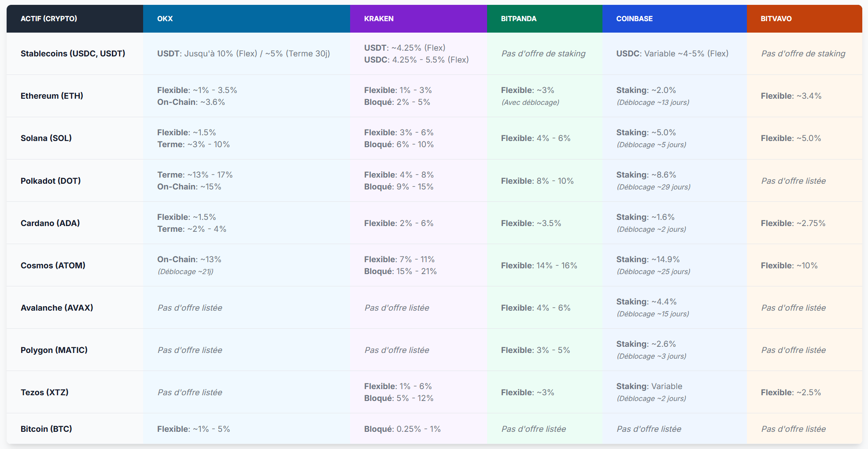Click the BITVAVO column header
Image resolution: width=868 pixels, height=449 pixels.
(x=804, y=19)
